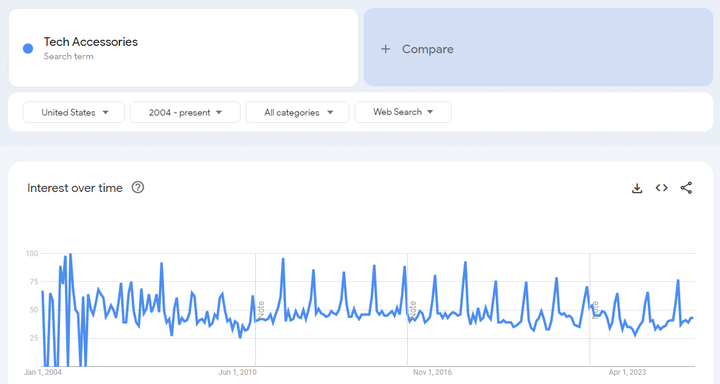Click the Apr 1, 2023 axis label

click(x=627, y=372)
